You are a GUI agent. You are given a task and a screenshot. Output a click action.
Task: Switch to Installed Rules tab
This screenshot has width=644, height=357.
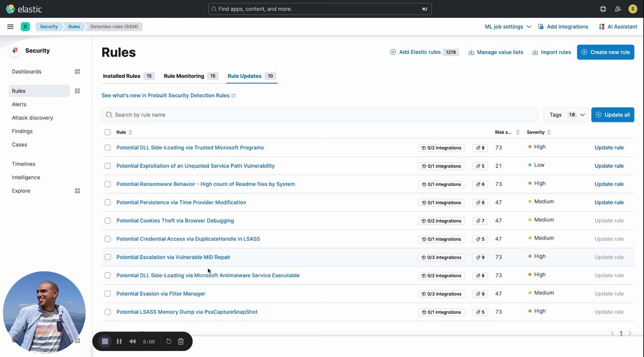coord(121,76)
